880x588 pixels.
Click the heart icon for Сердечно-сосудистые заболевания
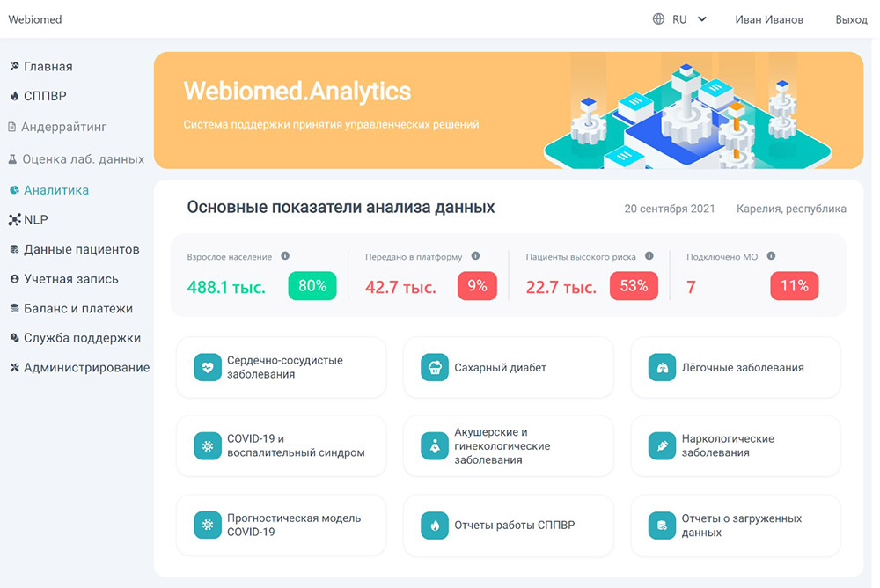tap(208, 367)
